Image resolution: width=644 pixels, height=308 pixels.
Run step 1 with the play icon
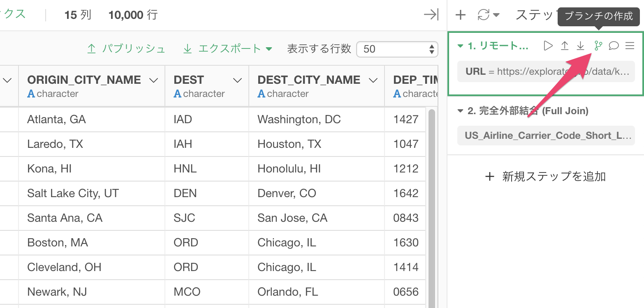click(548, 46)
